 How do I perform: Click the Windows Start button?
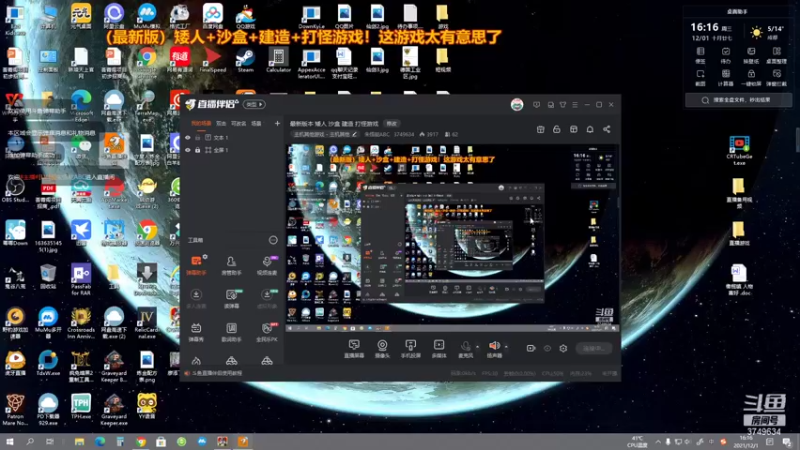(x=10, y=442)
